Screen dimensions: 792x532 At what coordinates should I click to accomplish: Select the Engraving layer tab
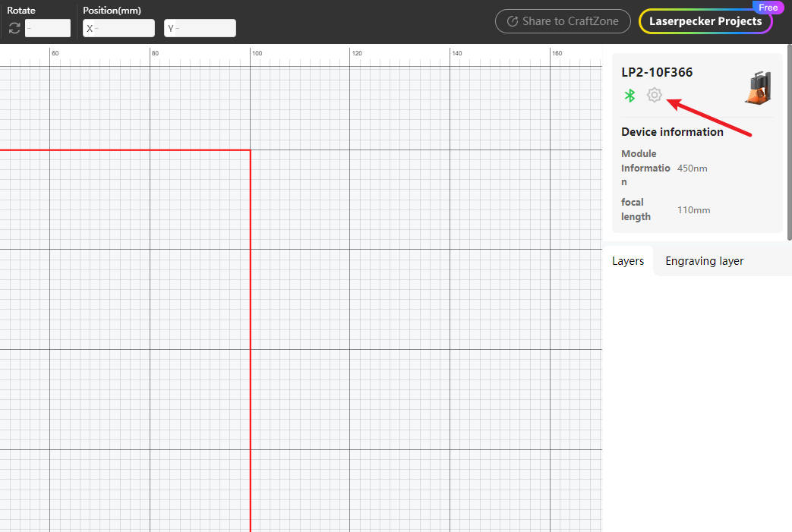click(x=704, y=261)
